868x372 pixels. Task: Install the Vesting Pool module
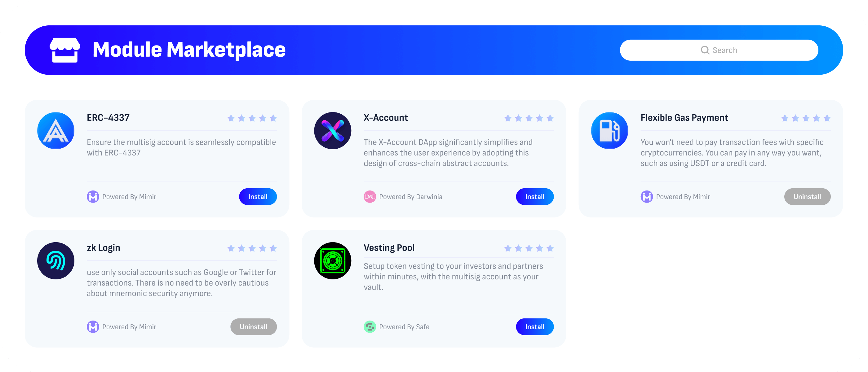pyautogui.click(x=535, y=326)
